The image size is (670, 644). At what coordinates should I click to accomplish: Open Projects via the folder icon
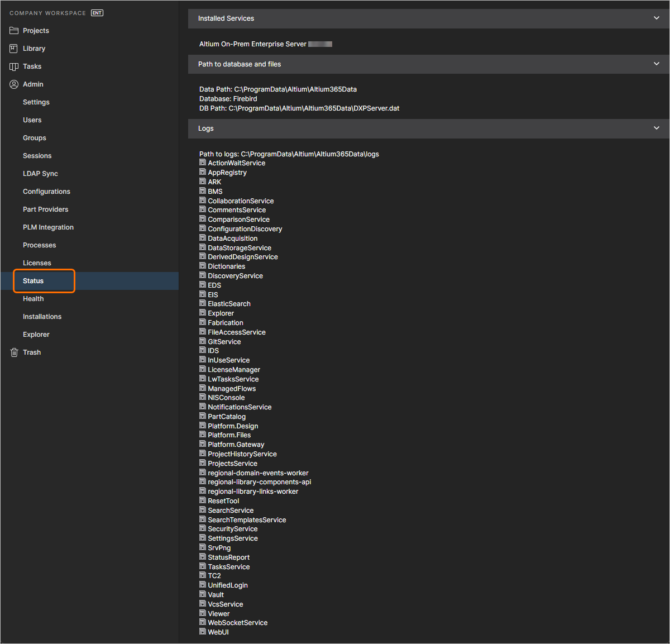(14, 30)
